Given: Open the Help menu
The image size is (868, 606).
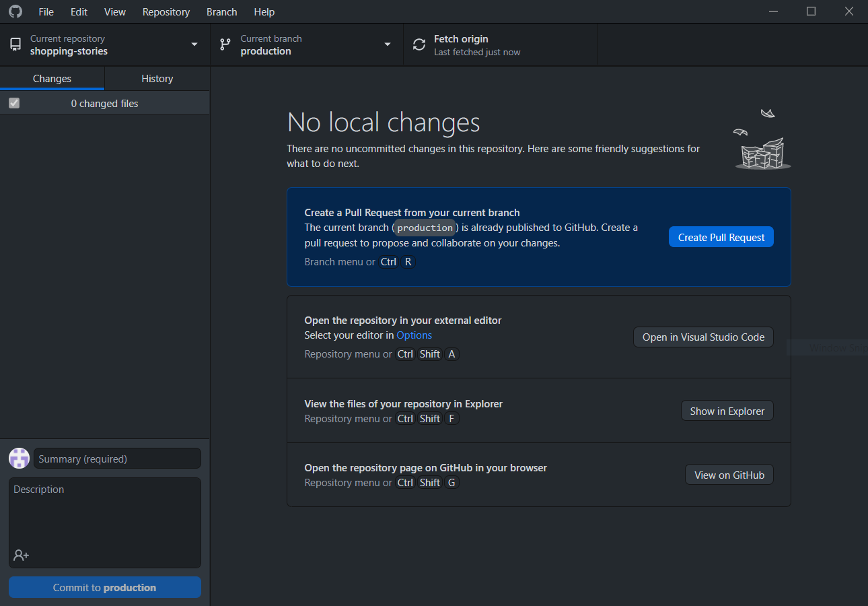Looking at the screenshot, I should pyautogui.click(x=264, y=12).
